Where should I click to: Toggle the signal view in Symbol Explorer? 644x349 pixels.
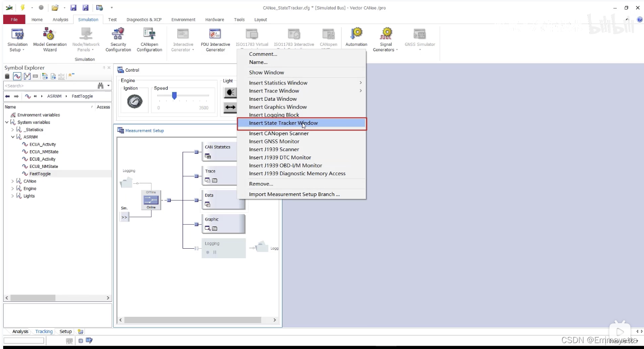17,76
